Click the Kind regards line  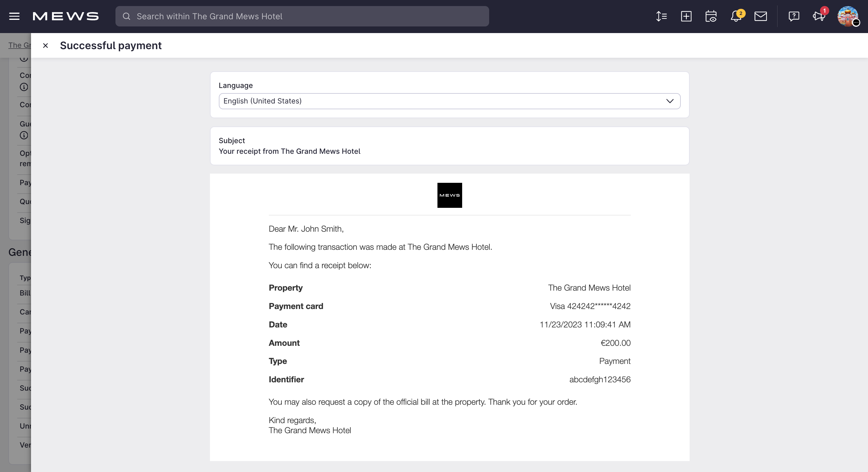pos(292,421)
